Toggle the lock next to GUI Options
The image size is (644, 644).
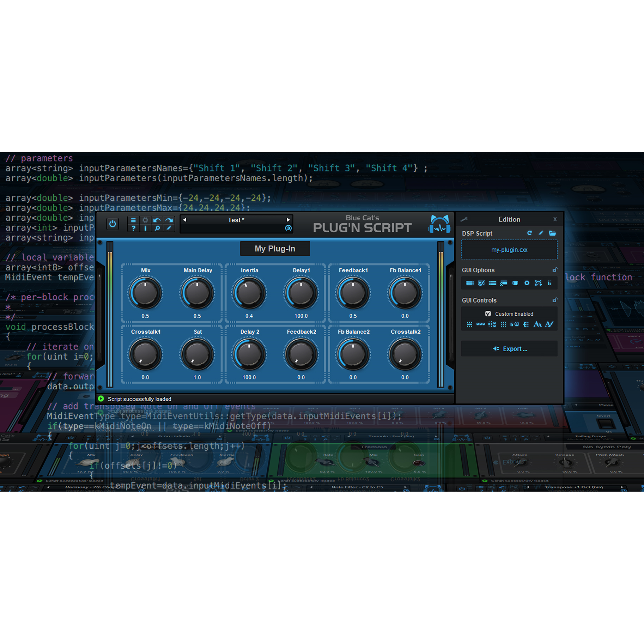[555, 269]
